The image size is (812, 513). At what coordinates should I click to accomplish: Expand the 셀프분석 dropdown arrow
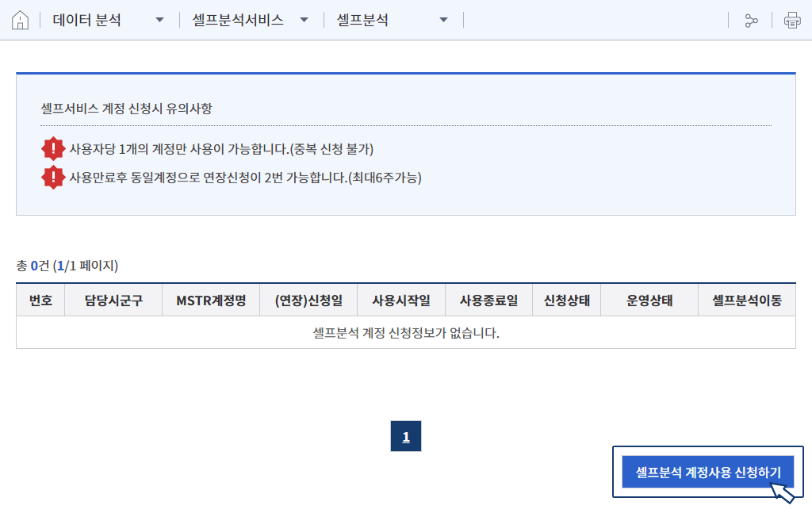tap(443, 21)
